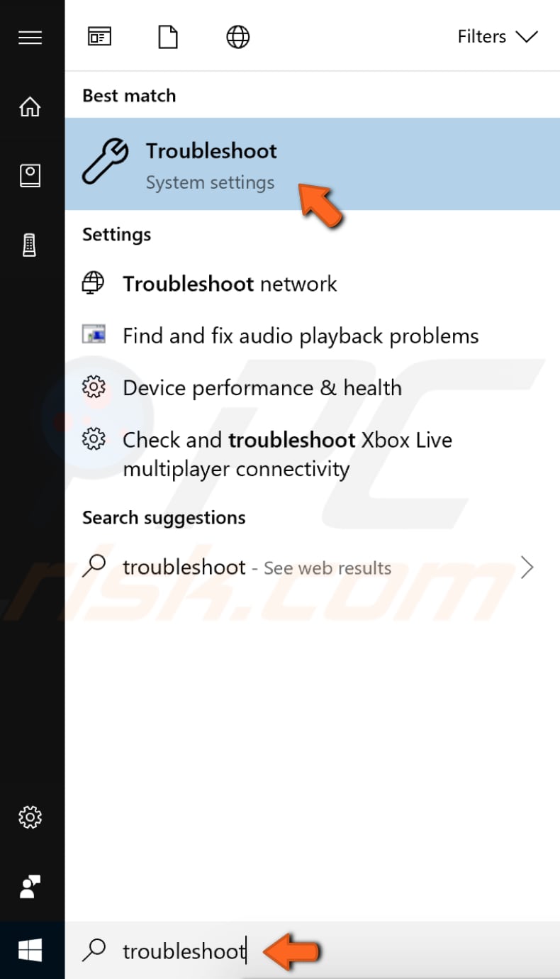Screen dimensions: 560x979
Task: Click the troubleshoot search input field
Action: (x=184, y=950)
